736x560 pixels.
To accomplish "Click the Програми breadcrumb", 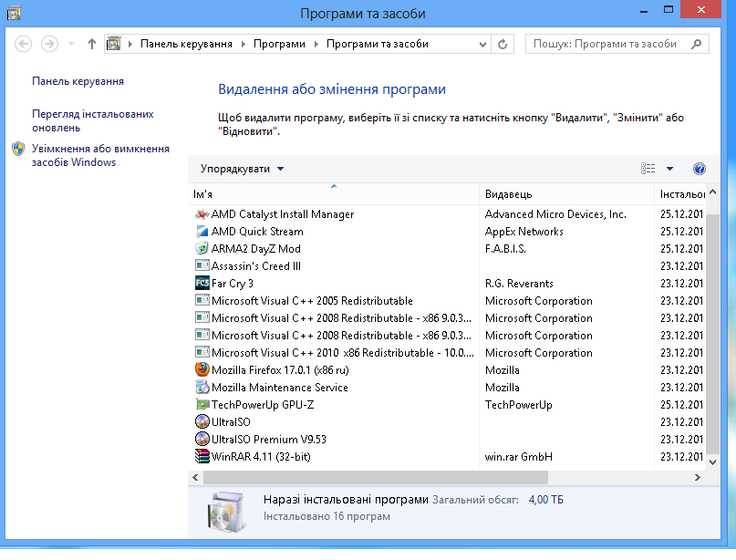I will click(x=279, y=44).
